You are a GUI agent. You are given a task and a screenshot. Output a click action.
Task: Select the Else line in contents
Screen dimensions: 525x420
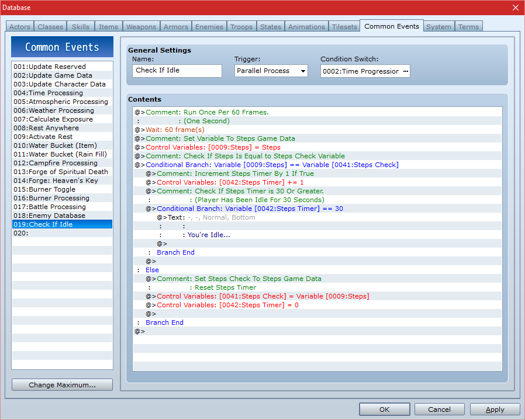317,270
